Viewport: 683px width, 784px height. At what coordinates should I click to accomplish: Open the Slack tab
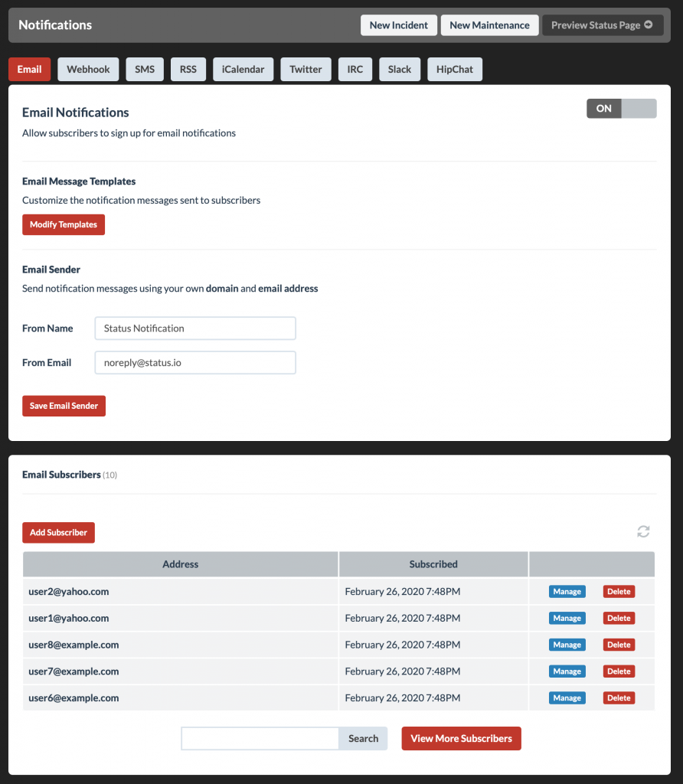pos(400,69)
